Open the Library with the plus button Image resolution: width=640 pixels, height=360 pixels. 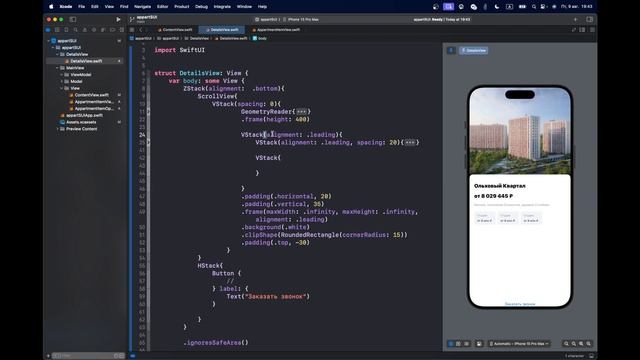coord(576,19)
